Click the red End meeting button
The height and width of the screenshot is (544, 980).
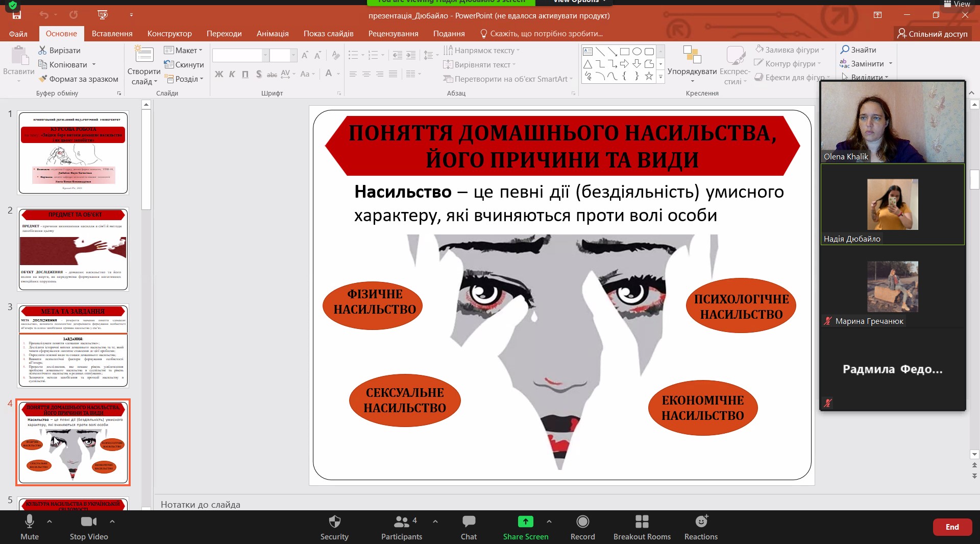pyautogui.click(x=952, y=527)
